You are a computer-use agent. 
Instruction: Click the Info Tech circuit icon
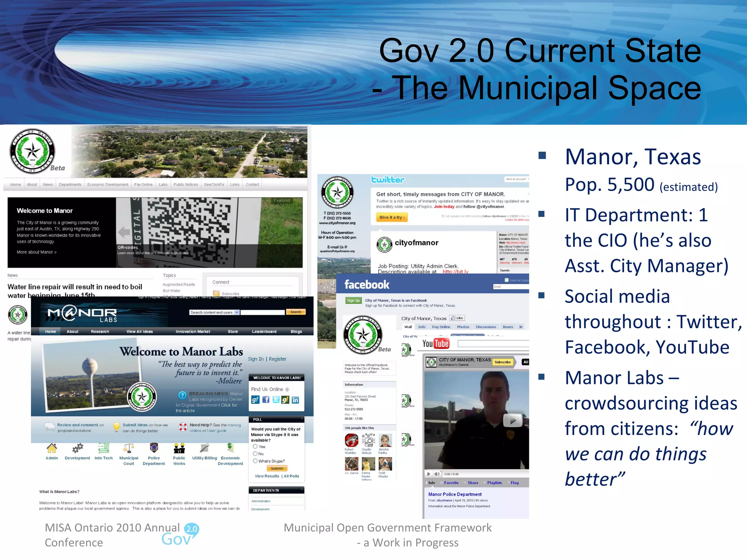[104, 448]
